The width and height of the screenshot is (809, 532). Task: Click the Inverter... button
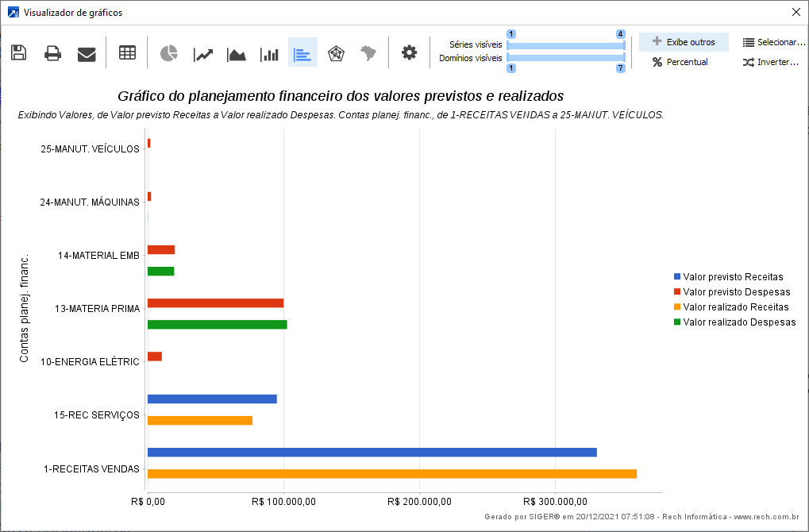(x=771, y=62)
